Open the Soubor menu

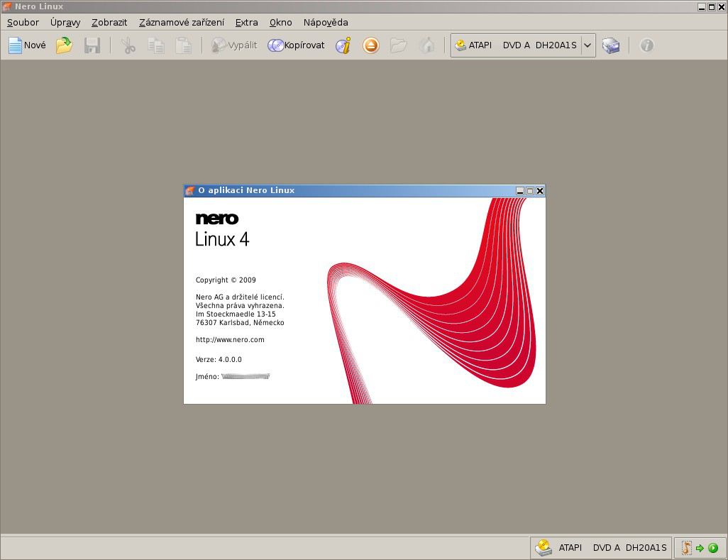[23, 22]
